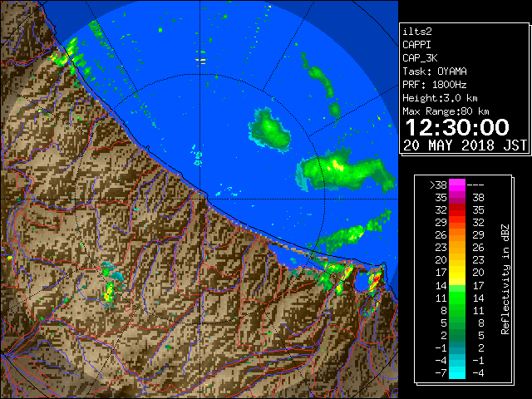Click the red 32 dBZ legend swatch
The height and width of the screenshot is (399, 532).
click(457, 210)
